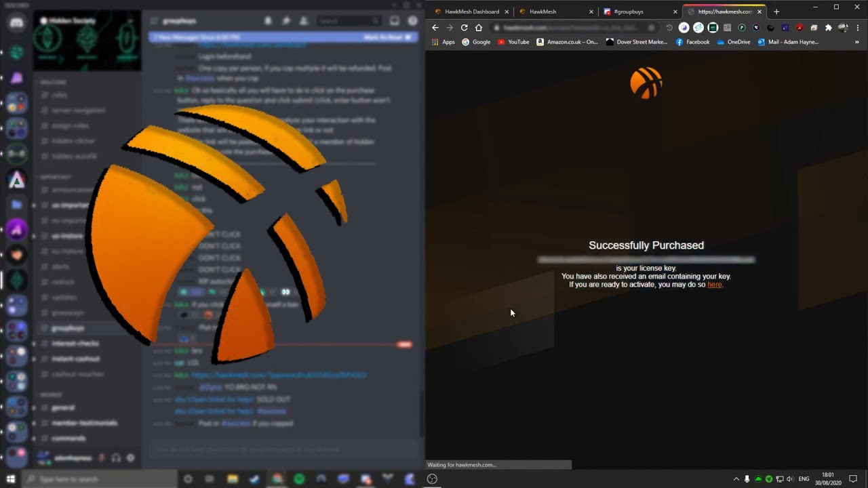Open a new Chrome tab
Image resolution: width=868 pixels, height=488 pixels.
pos(776,12)
